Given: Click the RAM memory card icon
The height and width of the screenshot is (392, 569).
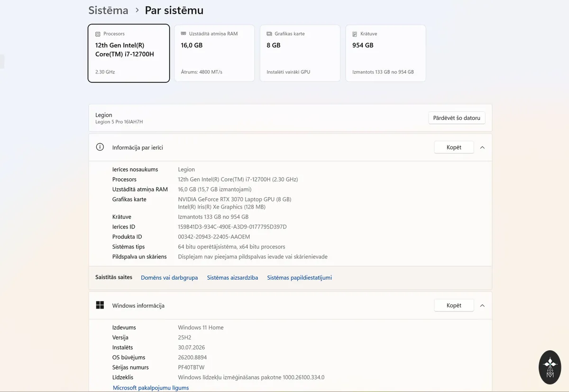Looking at the screenshot, I should point(184,34).
